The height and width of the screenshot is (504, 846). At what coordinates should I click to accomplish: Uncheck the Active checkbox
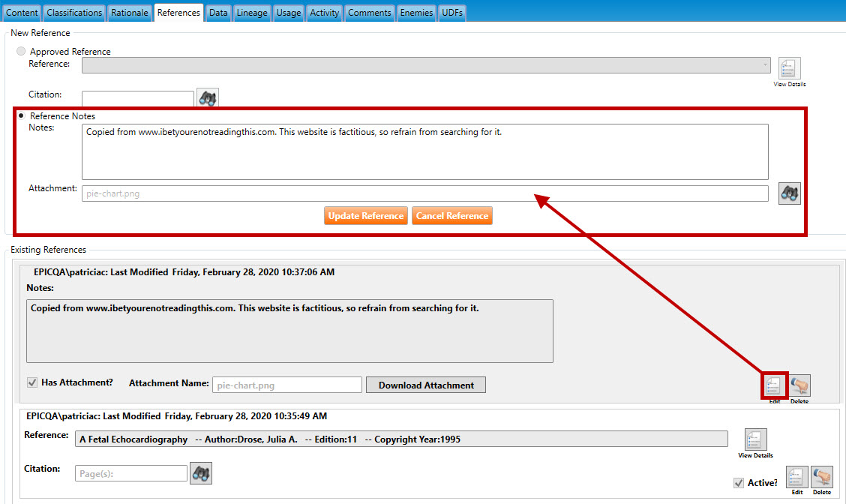point(739,483)
